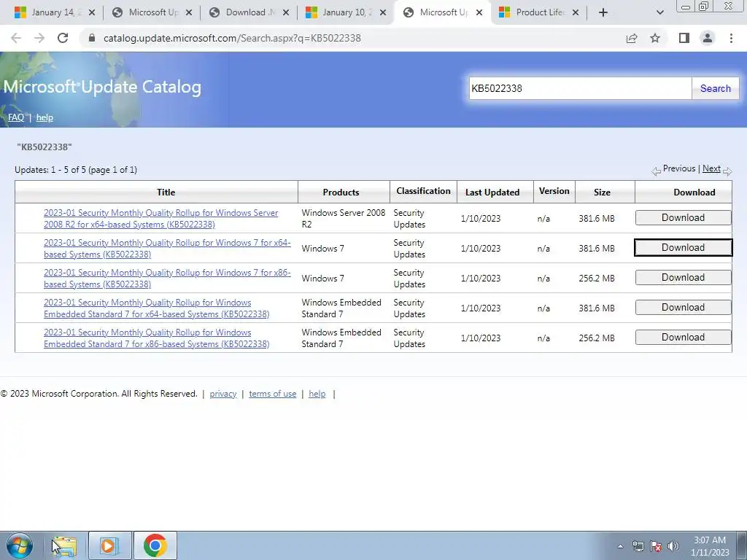Close the Product Lifecycle tab

(576, 12)
